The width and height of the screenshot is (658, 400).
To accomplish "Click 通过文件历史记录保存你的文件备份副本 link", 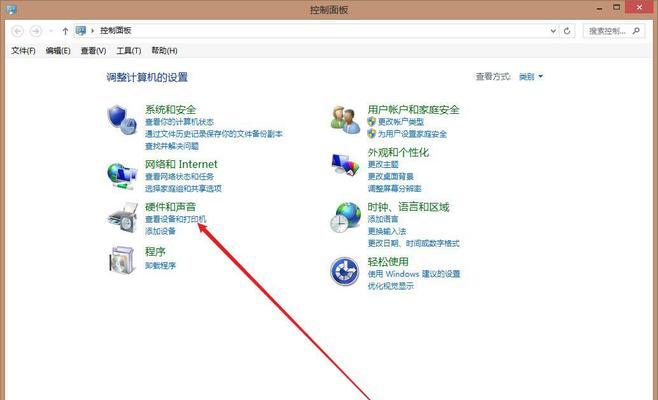I will (x=214, y=134).
